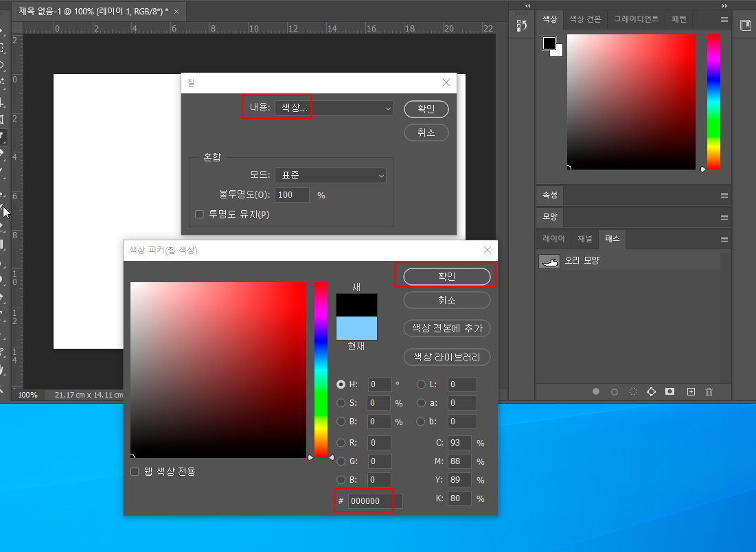
Task: Open the 내용 dropdown showing 색상...
Action: [334, 108]
